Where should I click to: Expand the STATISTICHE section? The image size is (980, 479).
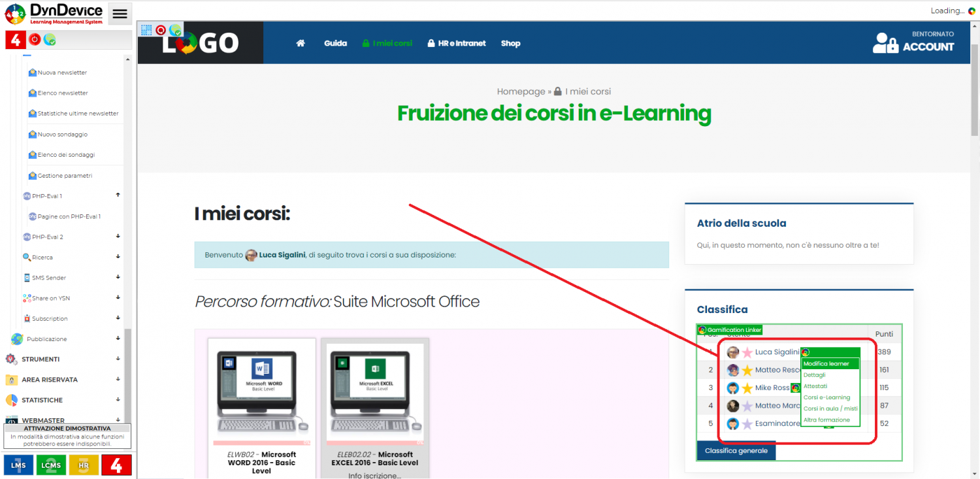(118, 400)
